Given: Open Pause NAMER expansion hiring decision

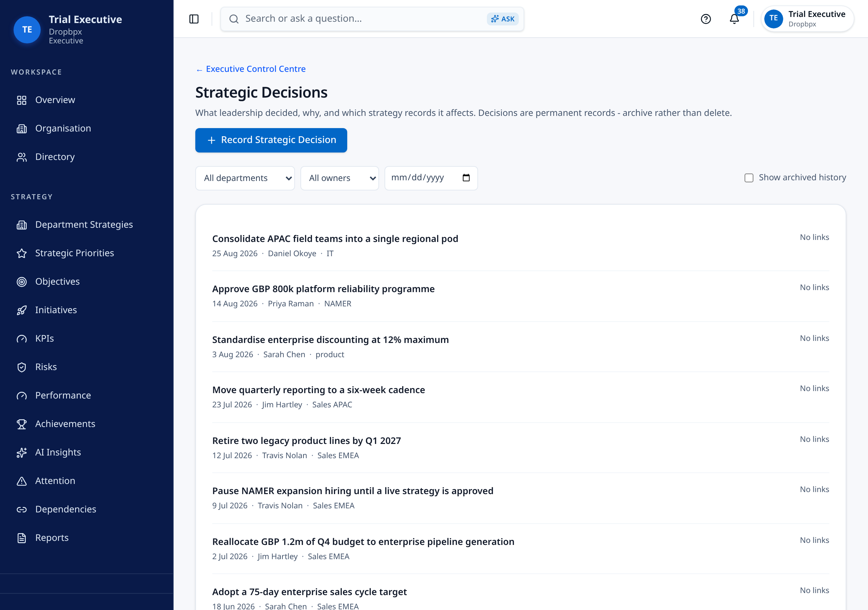Looking at the screenshot, I should coord(353,491).
